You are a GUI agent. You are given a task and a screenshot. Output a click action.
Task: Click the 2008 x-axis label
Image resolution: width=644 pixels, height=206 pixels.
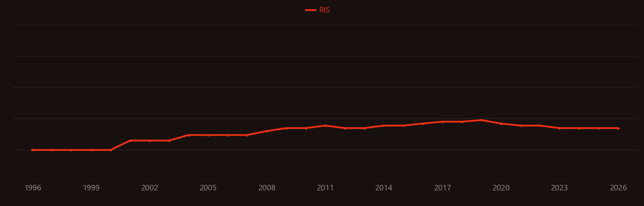click(267, 188)
